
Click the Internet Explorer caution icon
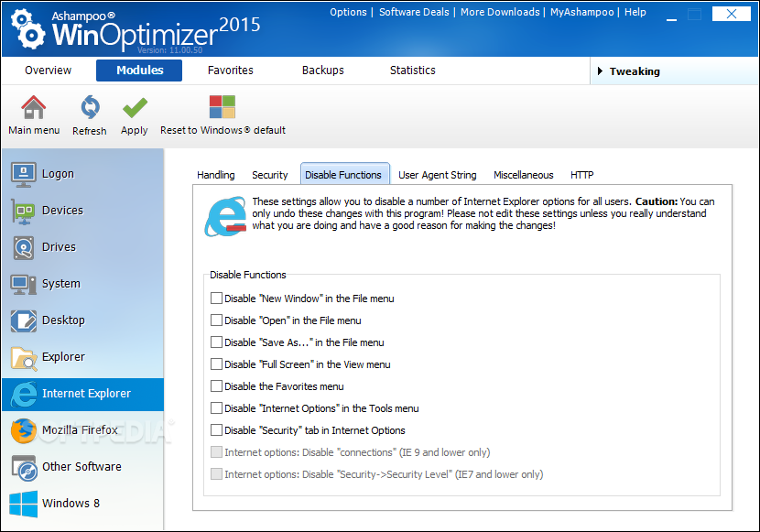(x=225, y=216)
